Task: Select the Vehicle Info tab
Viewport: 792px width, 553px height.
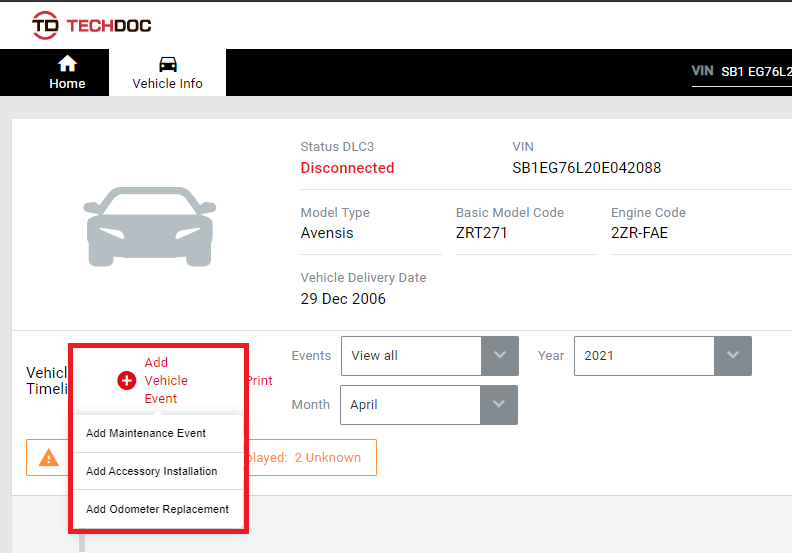Action: [x=167, y=73]
